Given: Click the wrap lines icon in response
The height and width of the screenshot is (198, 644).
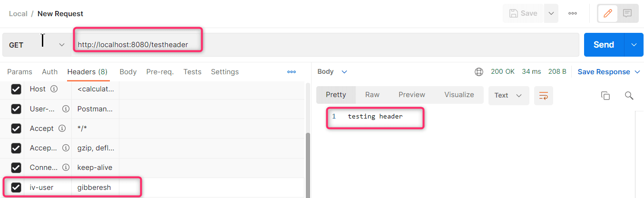Looking at the screenshot, I should [544, 95].
